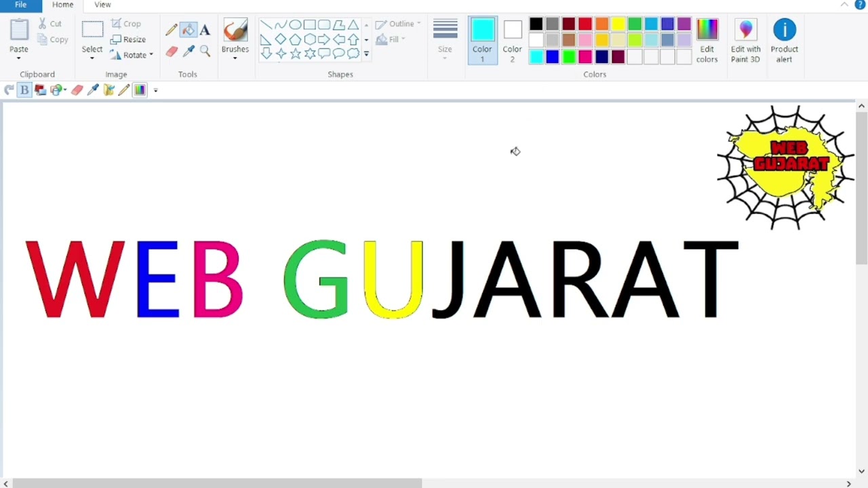Image resolution: width=868 pixels, height=488 pixels.
Task: Click the redo arrow in quick access toolbar
Action: [9, 89]
